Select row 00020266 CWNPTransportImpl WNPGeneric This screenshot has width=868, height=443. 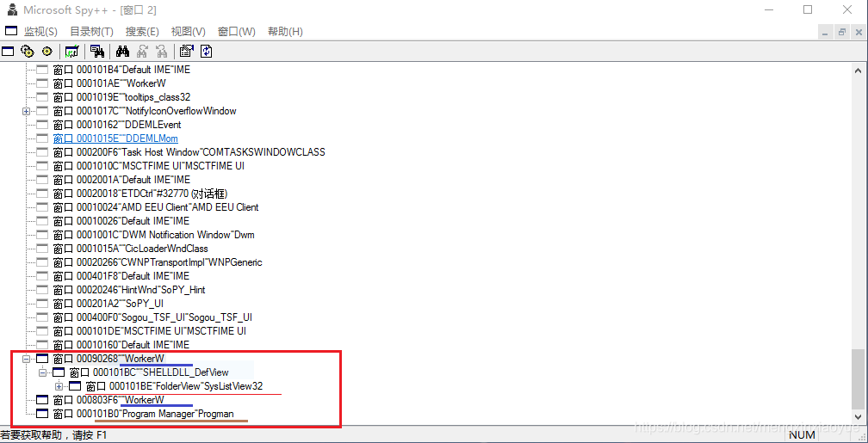tap(158, 262)
